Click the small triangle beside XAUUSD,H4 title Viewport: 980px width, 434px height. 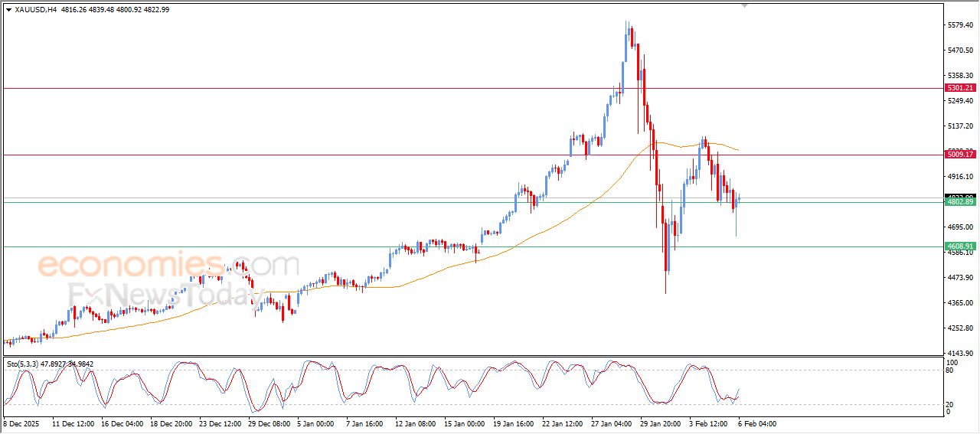tap(8, 10)
